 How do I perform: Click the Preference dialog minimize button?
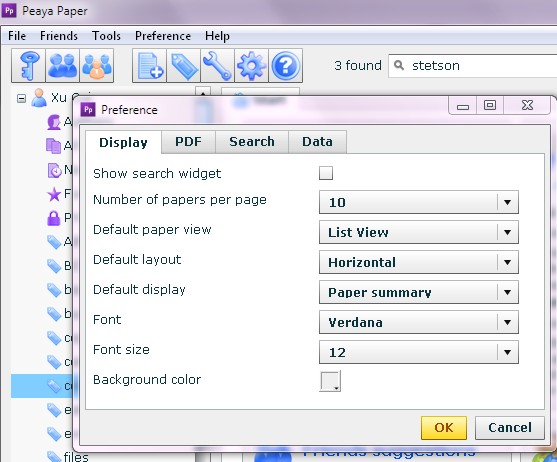(463, 106)
